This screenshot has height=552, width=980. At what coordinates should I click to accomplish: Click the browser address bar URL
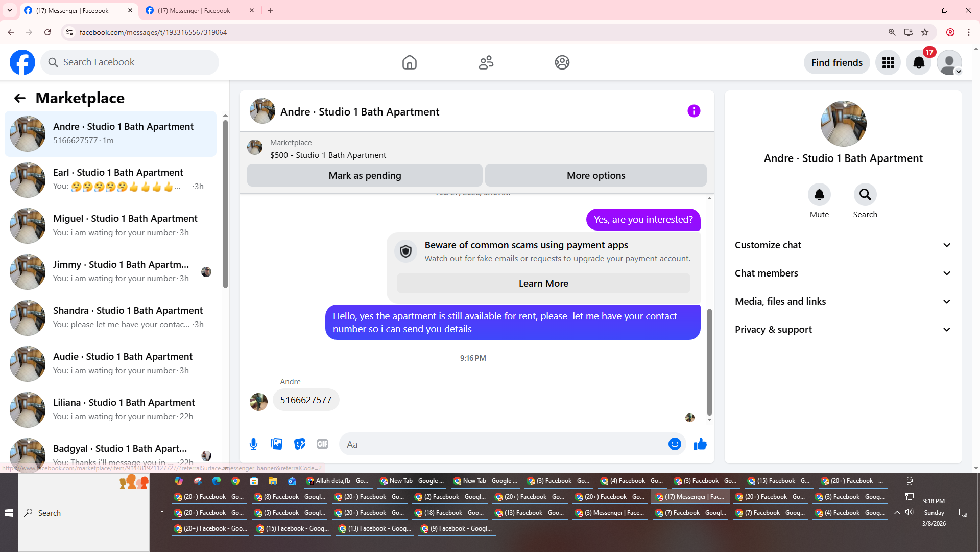pos(153,32)
